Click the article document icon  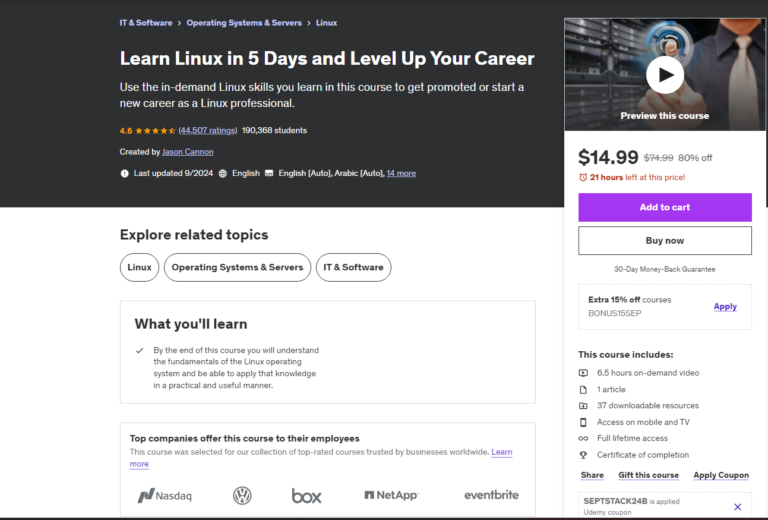[x=583, y=390]
